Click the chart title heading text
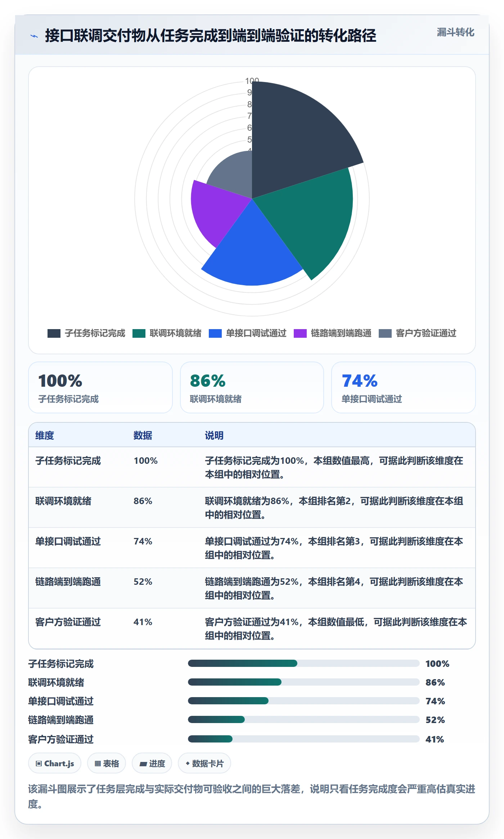Viewport: 504px width, 839px height. 211,36
